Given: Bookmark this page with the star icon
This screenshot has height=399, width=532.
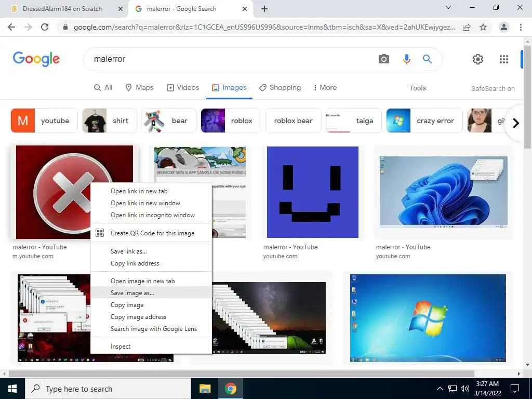Looking at the screenshot, I should tap(483, 27).
